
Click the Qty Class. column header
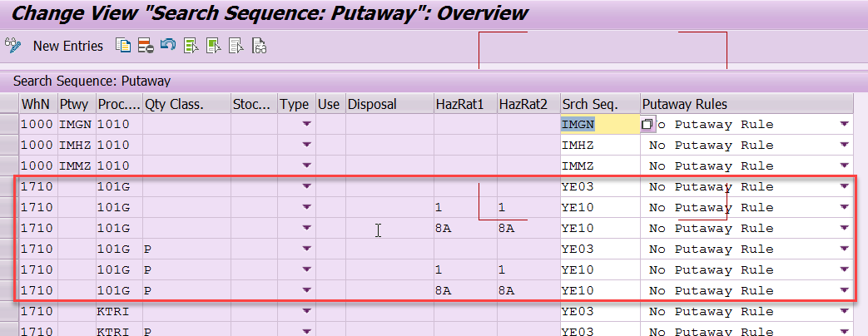[x=186, y=104]
